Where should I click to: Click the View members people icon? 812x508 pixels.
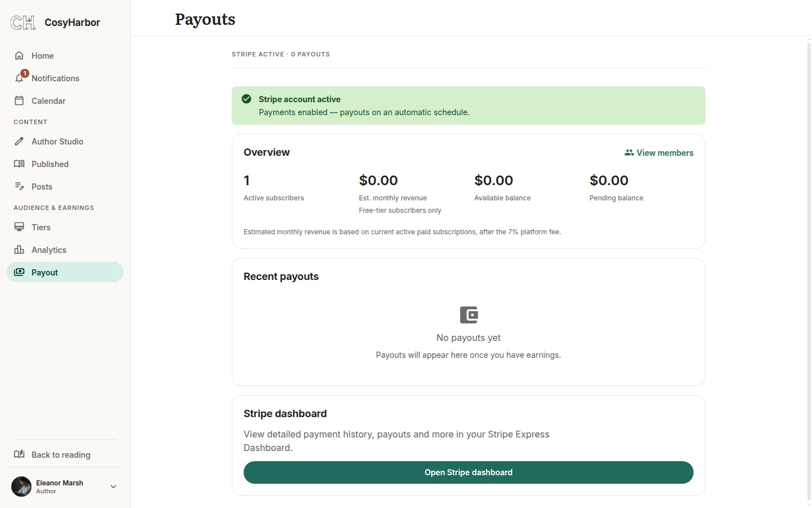(x=629, y=152)
